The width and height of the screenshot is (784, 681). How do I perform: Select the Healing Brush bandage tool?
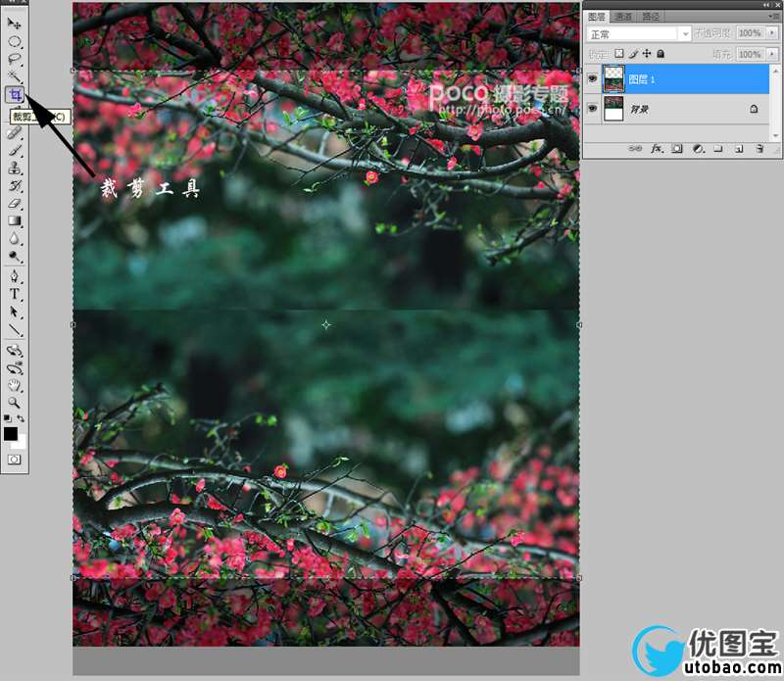(x=14, y=132)
